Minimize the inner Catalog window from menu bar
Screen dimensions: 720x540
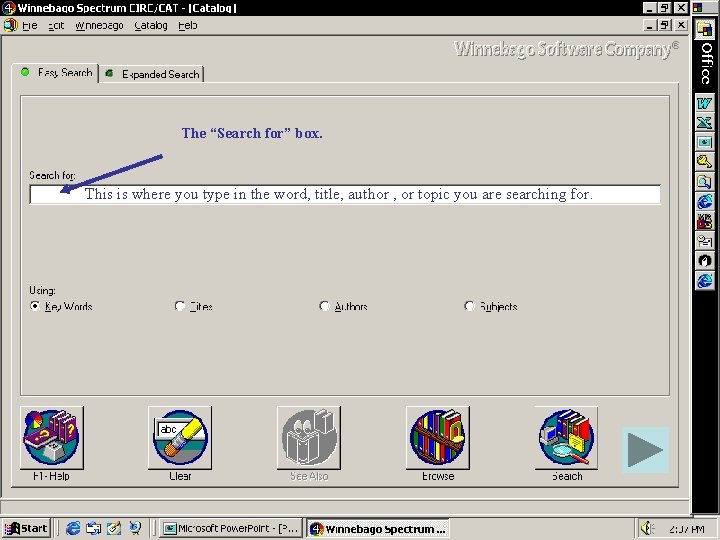click(x=649, y=25)
